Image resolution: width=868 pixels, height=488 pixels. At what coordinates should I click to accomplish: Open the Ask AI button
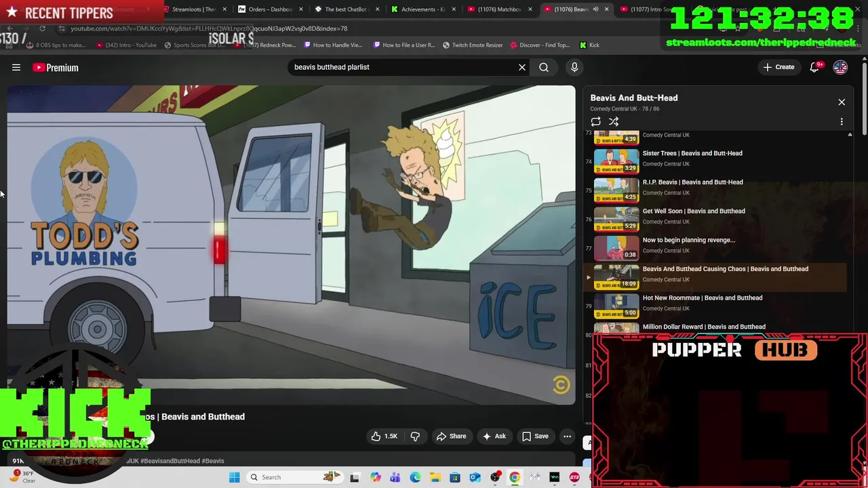[x=494, y=436]
